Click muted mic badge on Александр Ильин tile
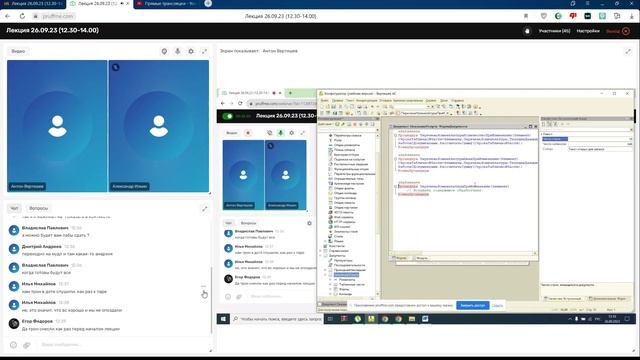The image size is (640, 360). tap(116, 67)
